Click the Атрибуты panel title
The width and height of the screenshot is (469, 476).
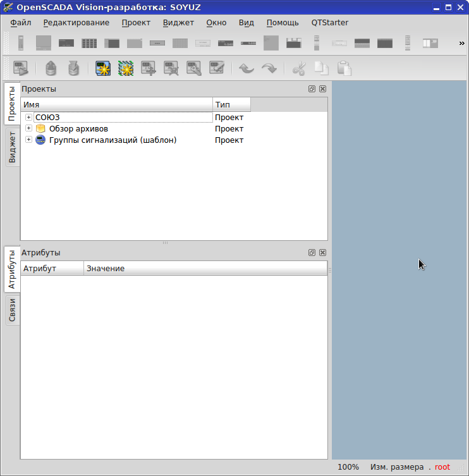click(x=40, y=253)
